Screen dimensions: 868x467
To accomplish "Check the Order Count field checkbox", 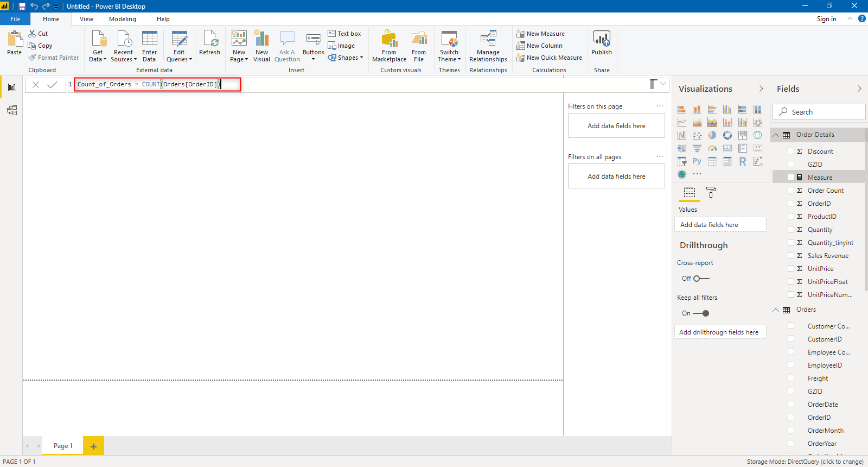I will [791, 191].
